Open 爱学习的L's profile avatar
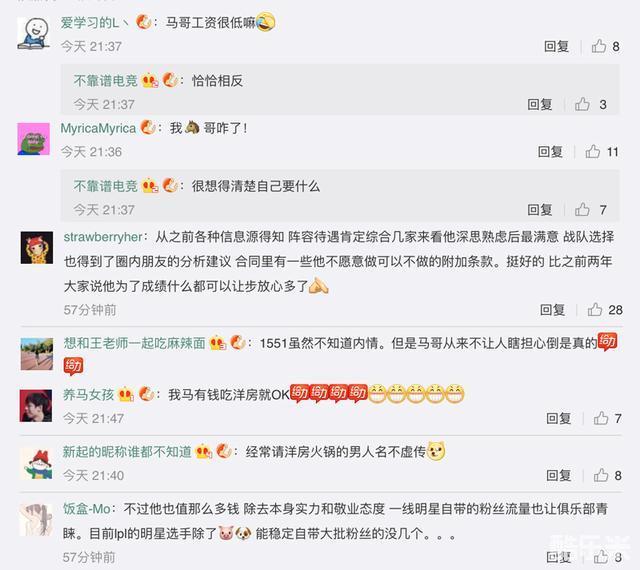This screenshot has width=640, height=570. (x=33, y=33)
